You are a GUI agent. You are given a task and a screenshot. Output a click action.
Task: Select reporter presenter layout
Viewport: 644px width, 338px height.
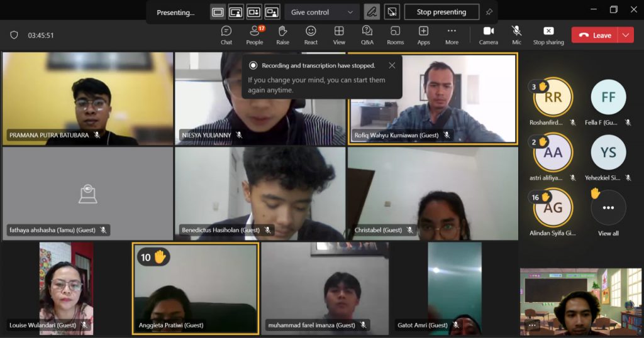pyautogui.click(x=272, y=13)
